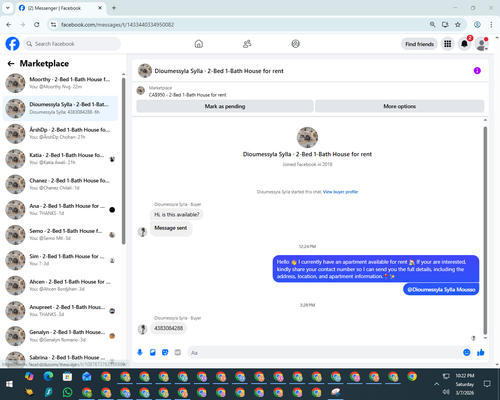Click the Search Facebook field
Image resolution: width=500 pixels, height=400 pixels.
pyautogui.click(x=72, y=44)
